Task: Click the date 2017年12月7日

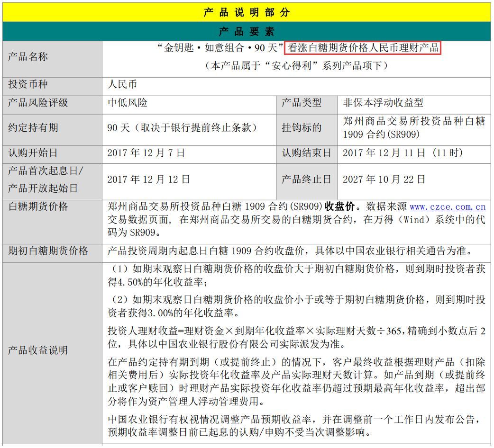Action: point(146,153)
